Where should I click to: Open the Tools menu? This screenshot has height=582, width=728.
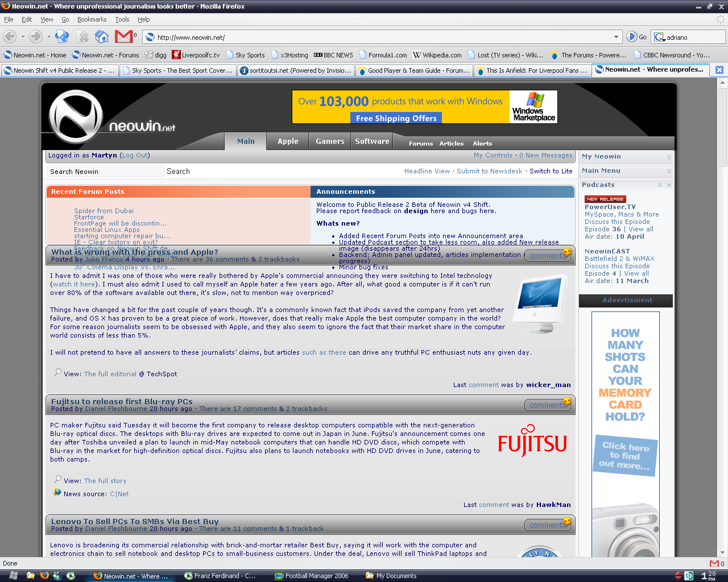point(122,19)
